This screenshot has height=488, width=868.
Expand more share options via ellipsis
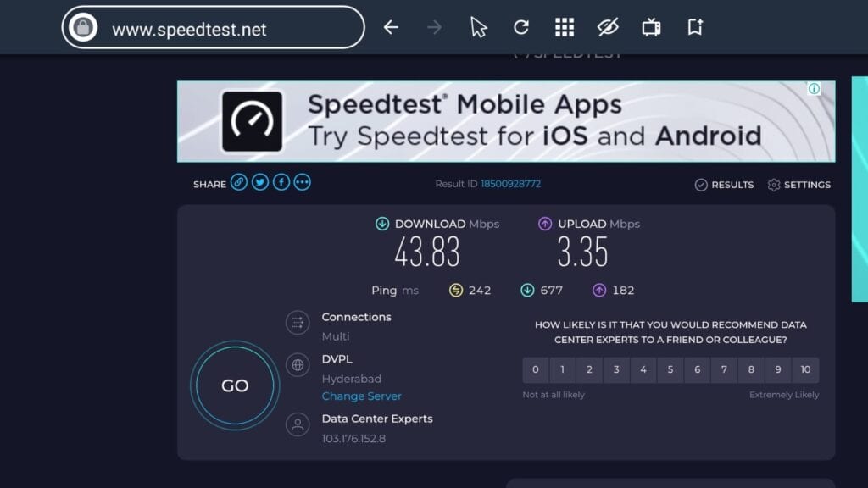[302, 182]
